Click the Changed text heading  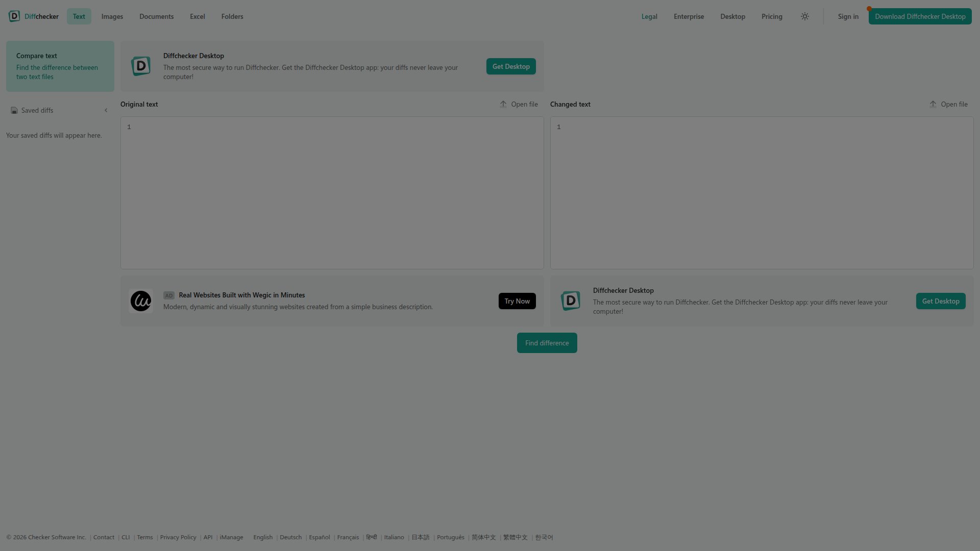point(570,104)
